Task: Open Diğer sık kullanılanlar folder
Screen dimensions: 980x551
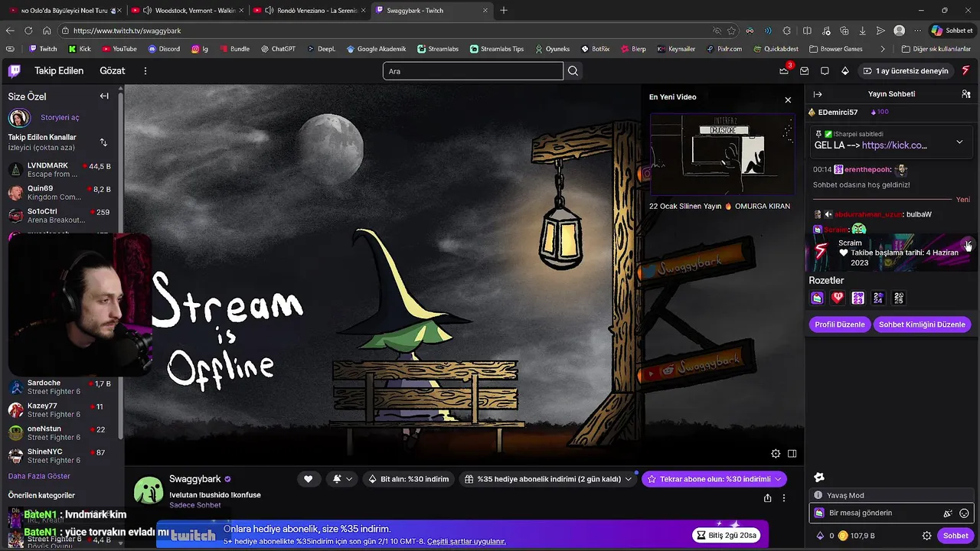Action: click(936, 49)
